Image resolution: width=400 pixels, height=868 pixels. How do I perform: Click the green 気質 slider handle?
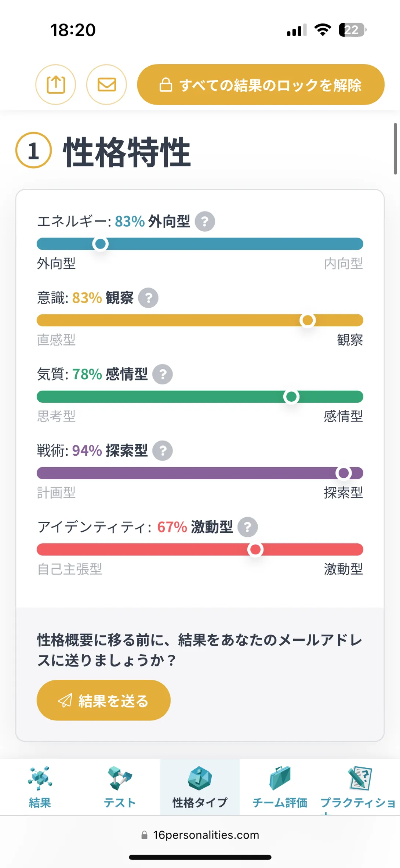[291, 397]
